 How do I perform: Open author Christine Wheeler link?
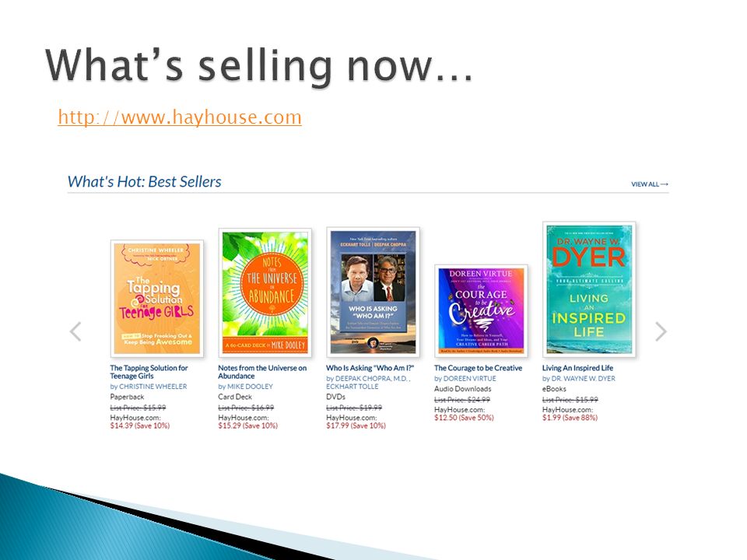point(153,387)
